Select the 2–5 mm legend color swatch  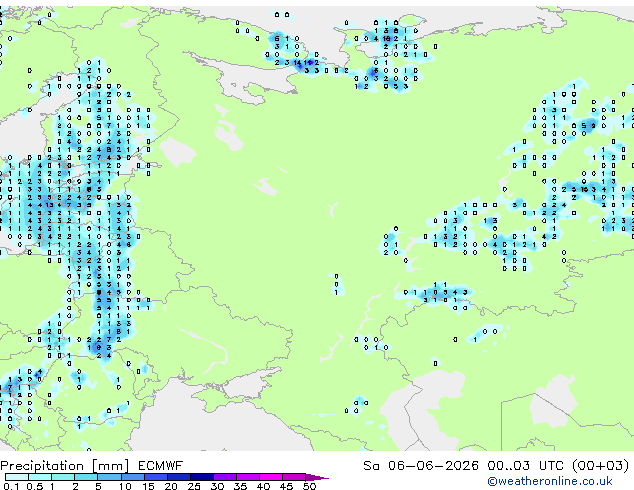pos(86,477)
